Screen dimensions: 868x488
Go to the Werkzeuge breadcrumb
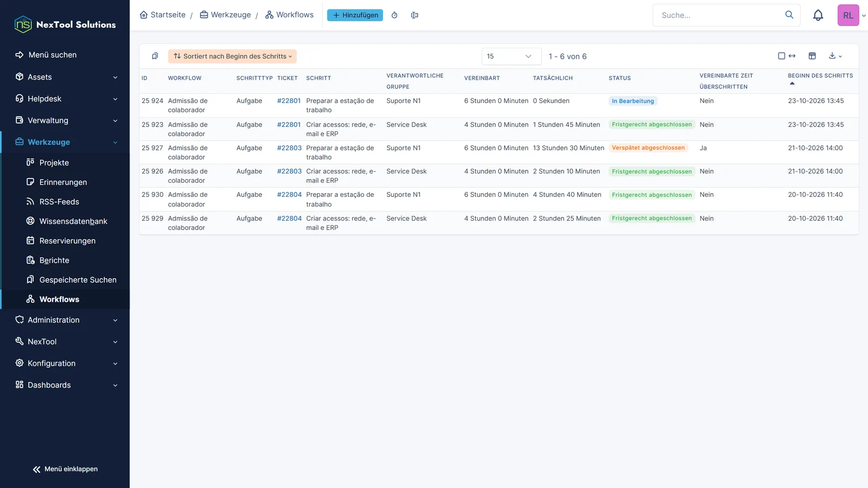pyautogui.click(x=225, y=15)
